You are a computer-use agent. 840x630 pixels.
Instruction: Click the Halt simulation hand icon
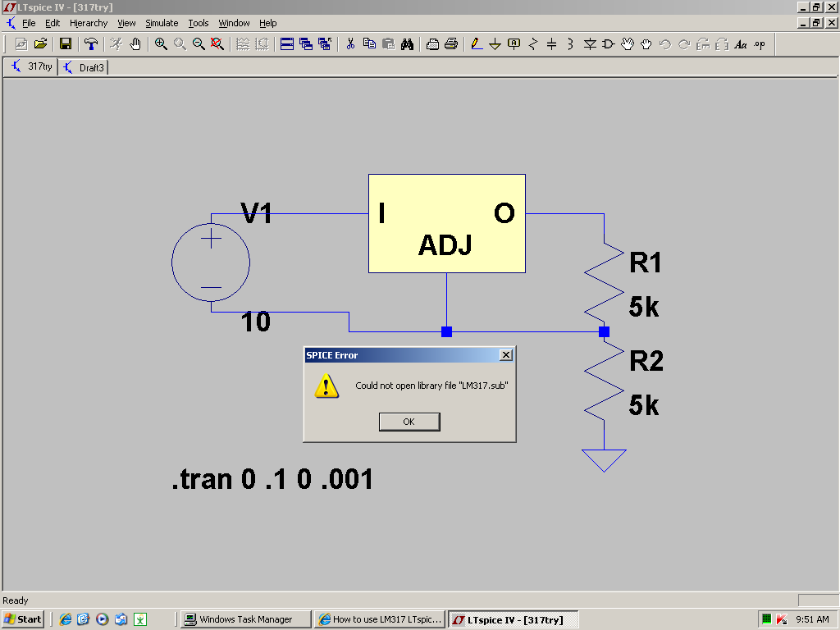coord(135,44)
